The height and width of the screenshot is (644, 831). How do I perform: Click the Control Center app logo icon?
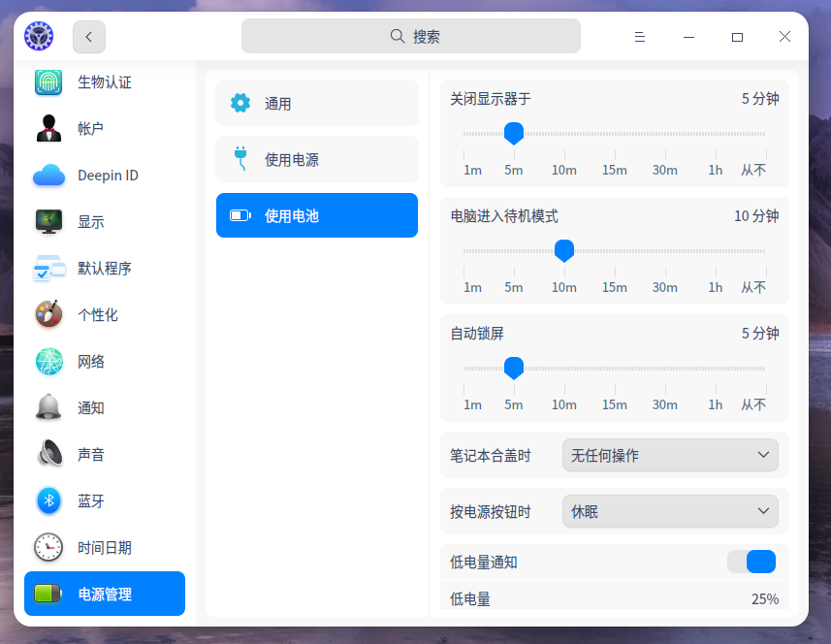(x=39, y=36)
